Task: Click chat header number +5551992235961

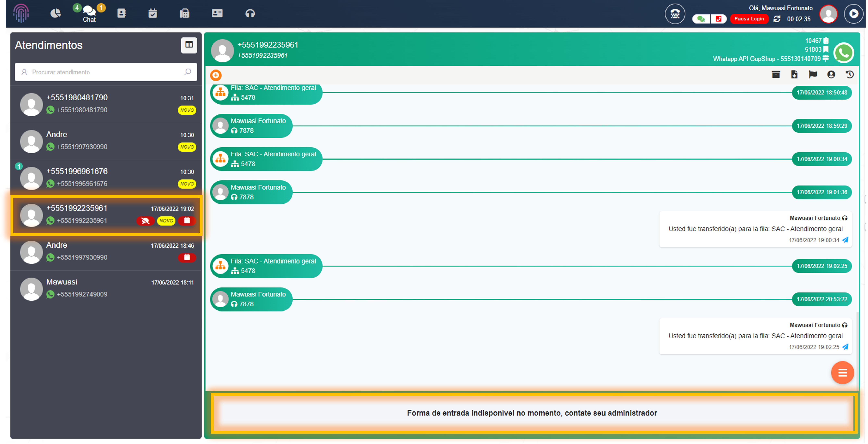Action: point(268,45)
